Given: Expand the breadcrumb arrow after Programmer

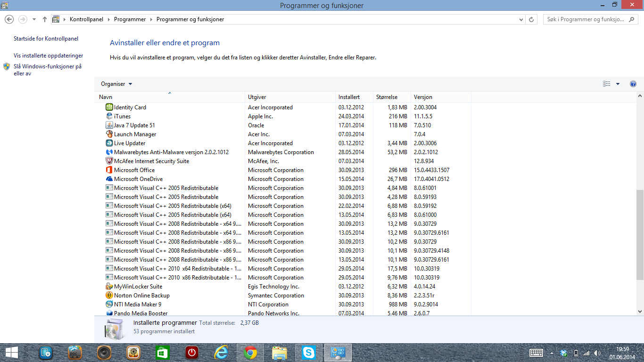Looking at the screenshot, I should pos(151,19).
